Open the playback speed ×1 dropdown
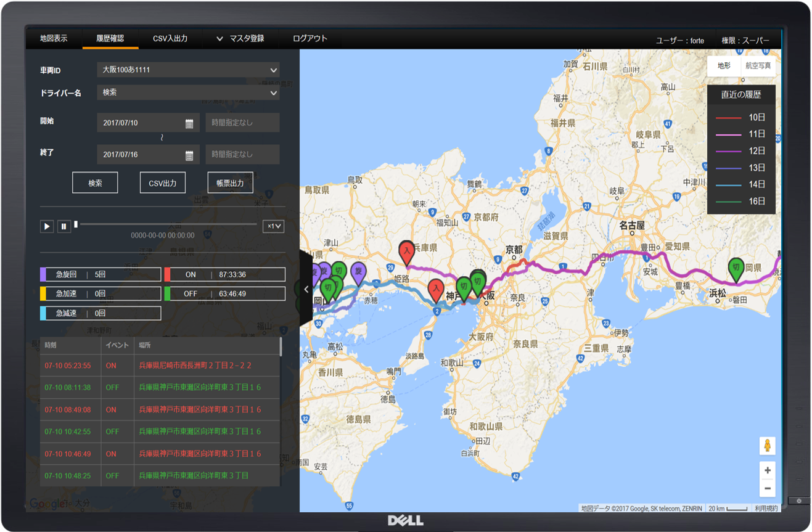This screenshot has height=532, width=812. point(273,226)
